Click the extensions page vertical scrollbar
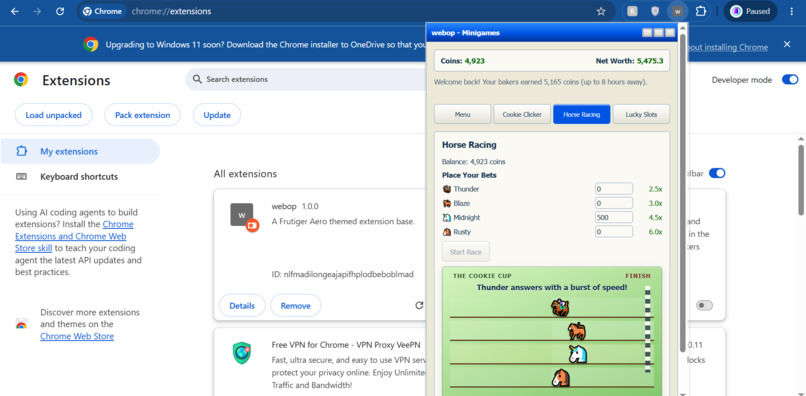This screenshot has height=396, width=806. [801, 179]
